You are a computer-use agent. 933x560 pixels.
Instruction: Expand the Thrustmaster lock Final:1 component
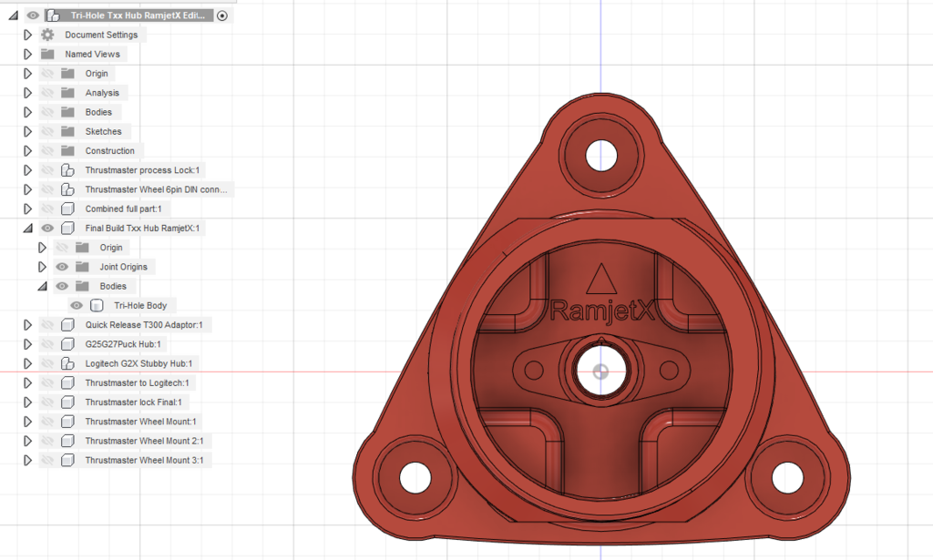(x=27, y=402)
